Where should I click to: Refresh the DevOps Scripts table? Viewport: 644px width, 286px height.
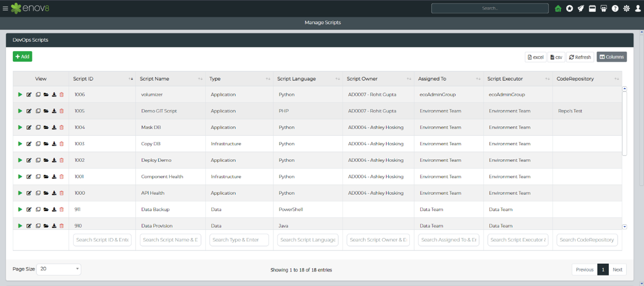pos(580,57)
